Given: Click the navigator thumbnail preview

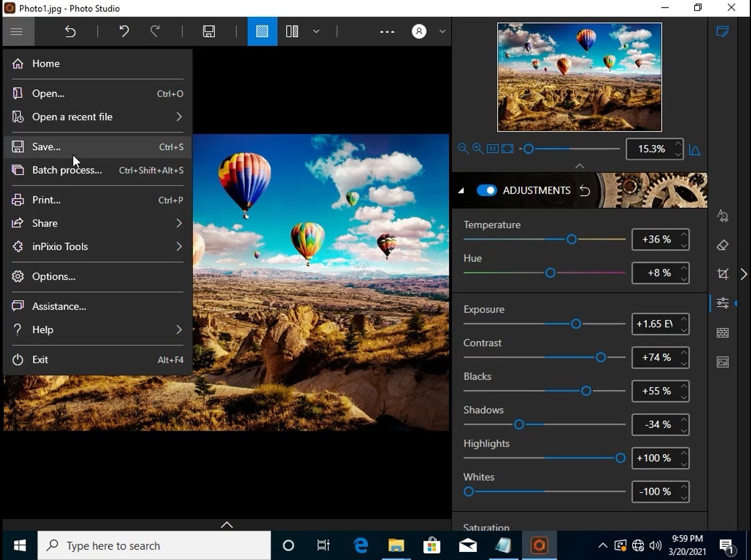Looking at the screenshot, I should tap(579, 77).
